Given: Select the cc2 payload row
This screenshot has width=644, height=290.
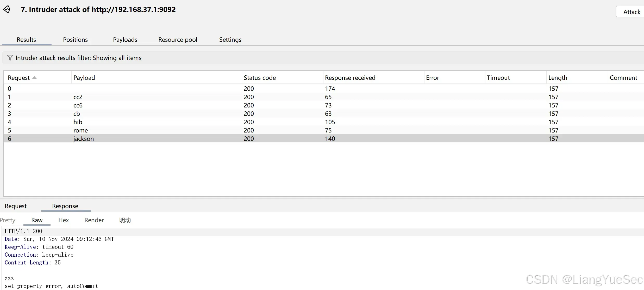Looking at the screenshot, I should (78, 97).
